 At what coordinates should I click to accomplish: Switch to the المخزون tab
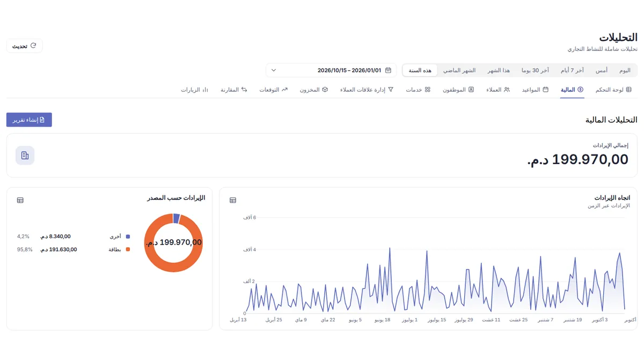pyautogui.click(x=314, y=90)
